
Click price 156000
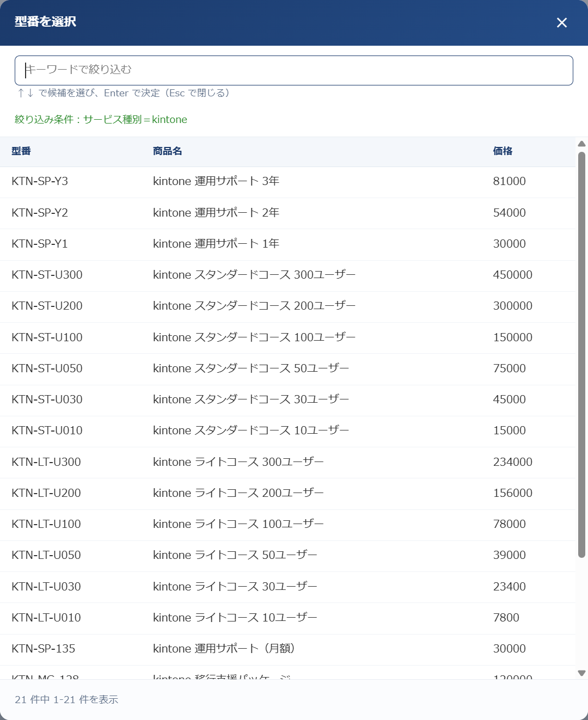click(513, 493)
